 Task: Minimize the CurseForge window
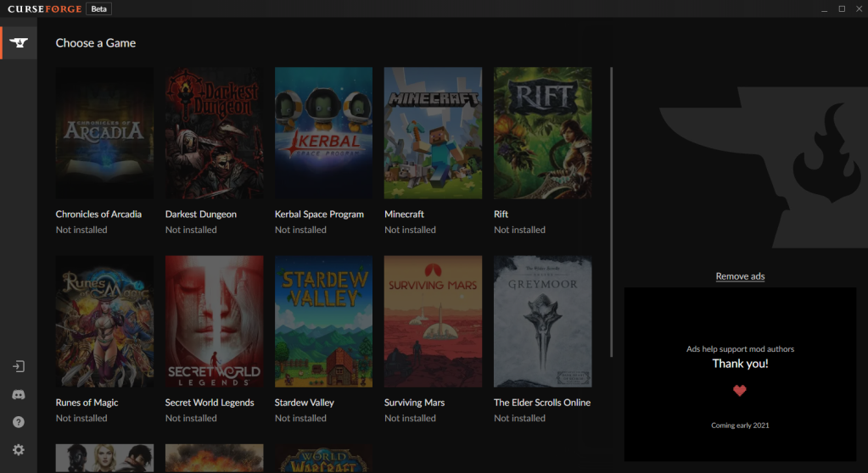pyautogui.click(x=824, y=8)
